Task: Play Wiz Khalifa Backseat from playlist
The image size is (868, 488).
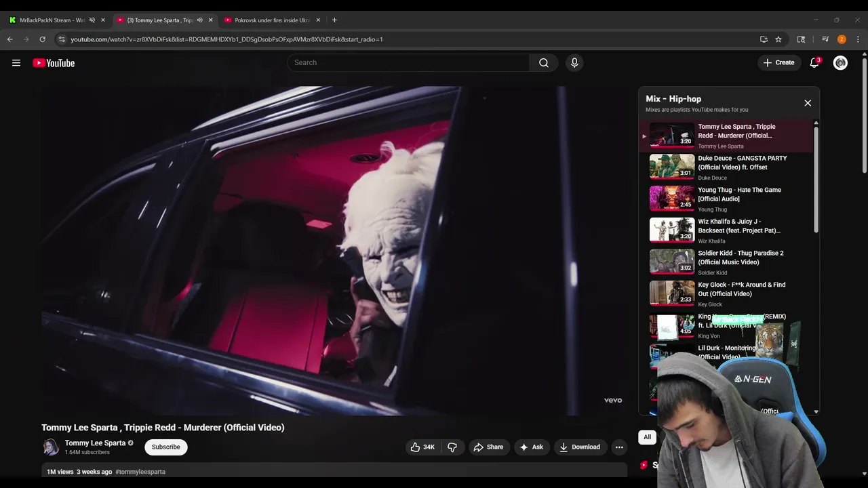Action: point(727,230)
